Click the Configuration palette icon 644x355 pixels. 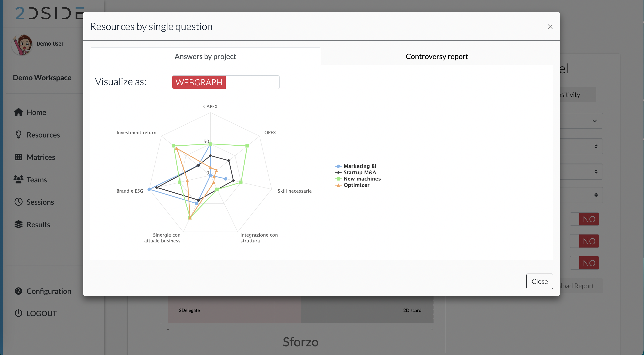coord(19,291)
